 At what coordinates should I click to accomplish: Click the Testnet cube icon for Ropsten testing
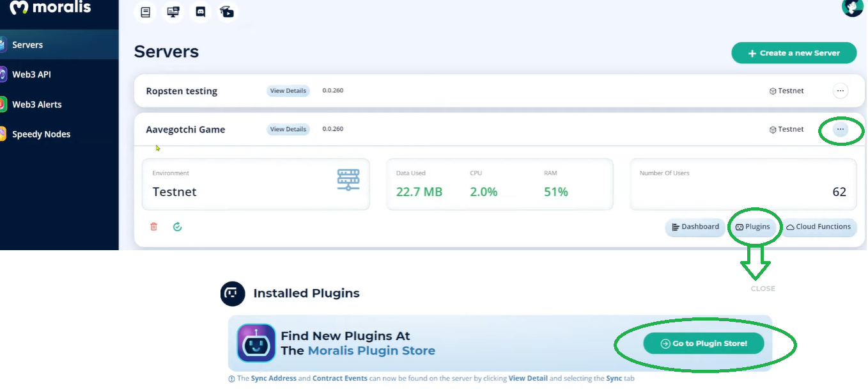click(773, 91)
